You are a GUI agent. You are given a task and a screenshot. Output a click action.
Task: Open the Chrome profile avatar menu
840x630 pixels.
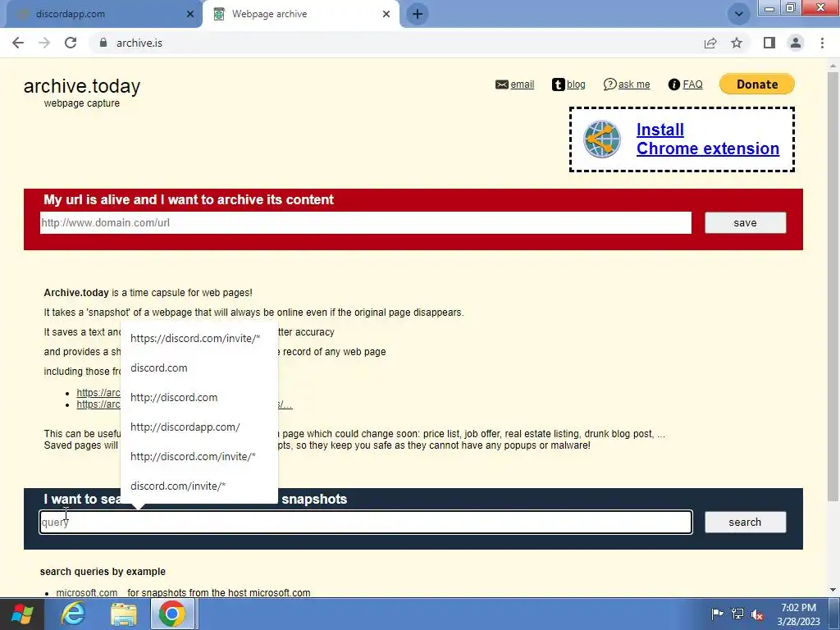coord(796,43)
